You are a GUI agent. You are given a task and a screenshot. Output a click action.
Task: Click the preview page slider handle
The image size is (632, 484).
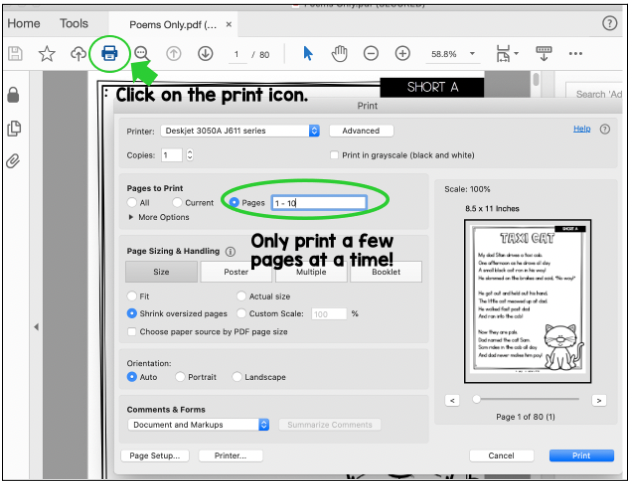click(x=476, y=399)
